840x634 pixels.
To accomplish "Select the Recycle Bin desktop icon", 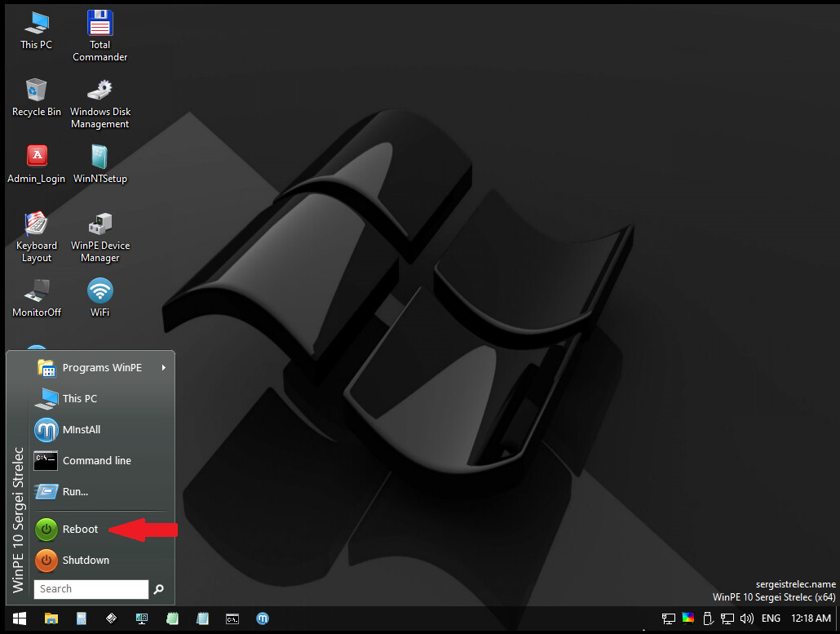I will click(x=37, y=98).
